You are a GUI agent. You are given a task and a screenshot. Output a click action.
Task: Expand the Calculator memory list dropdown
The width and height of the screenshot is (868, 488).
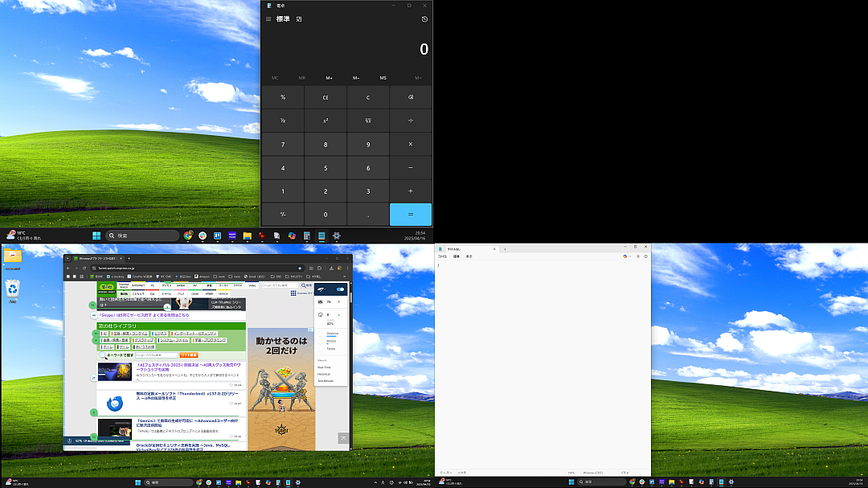[418, 78]
